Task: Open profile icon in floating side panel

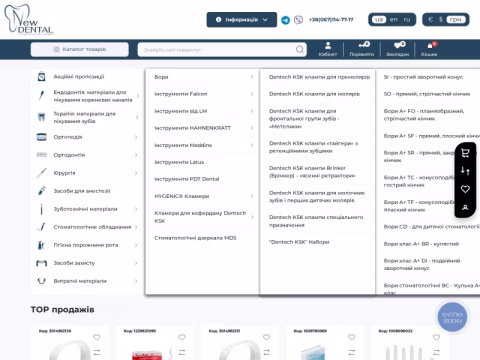Action: (465, 207)
